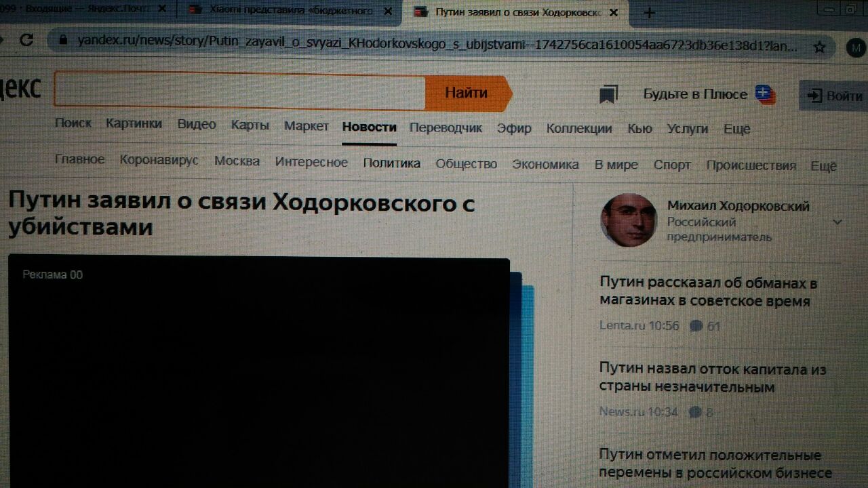Reload the page with the refresh icon

point(26,39)
